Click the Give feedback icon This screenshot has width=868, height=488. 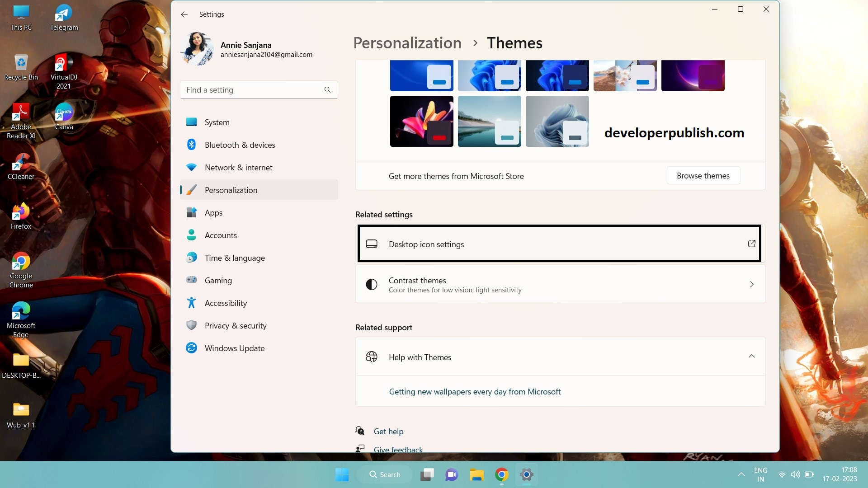pyautogui.click(x=359, y=448)
